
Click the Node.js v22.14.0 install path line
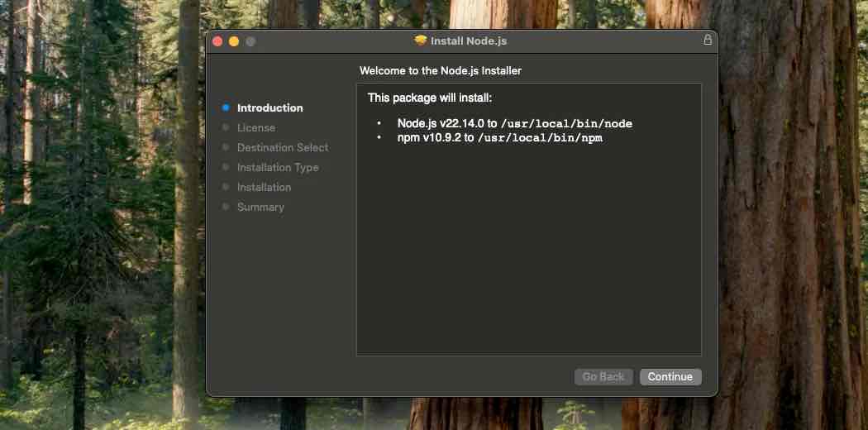tap(515, 124)
